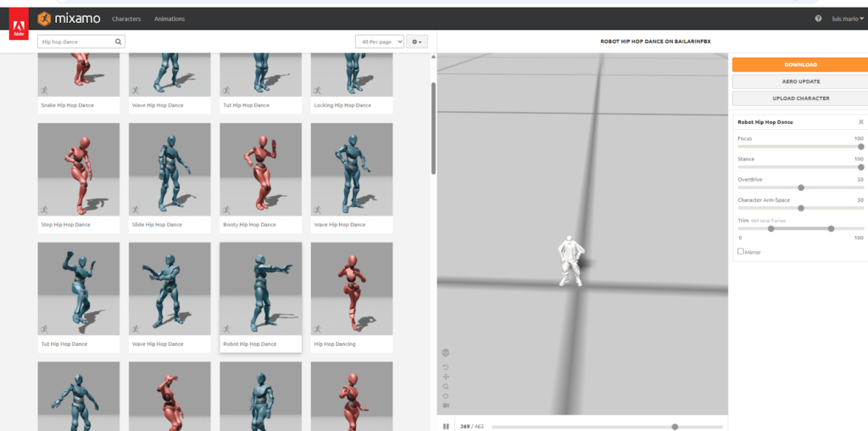
Task: Enable the Mirror checkbox
Action: coord(741,251)
